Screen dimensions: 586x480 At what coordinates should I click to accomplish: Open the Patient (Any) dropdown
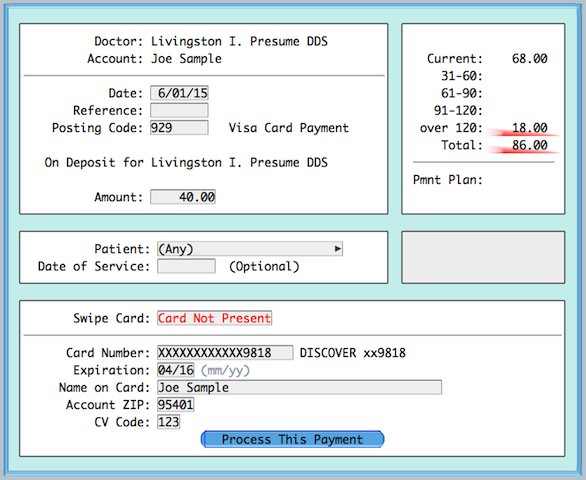click(x=250, y=249)
